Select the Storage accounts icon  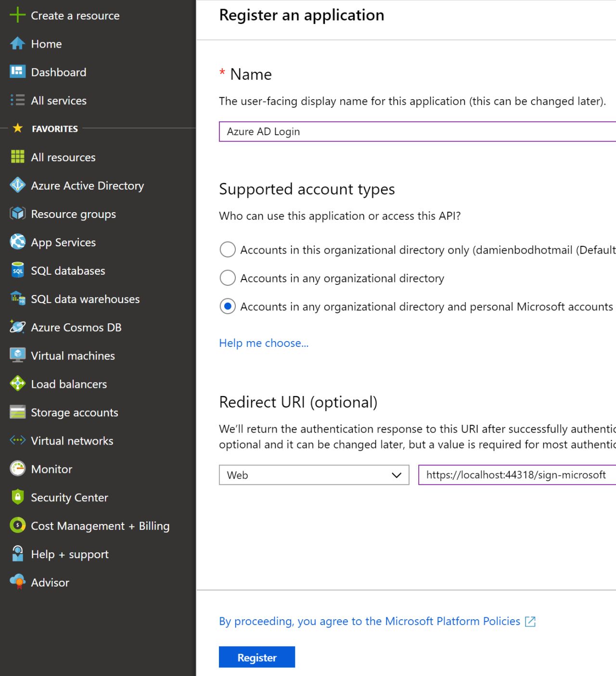(x=17, y=412)
